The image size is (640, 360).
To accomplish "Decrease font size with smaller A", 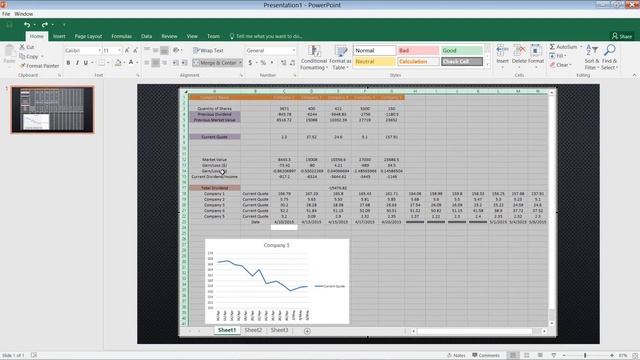I will (x=135, y=50).
